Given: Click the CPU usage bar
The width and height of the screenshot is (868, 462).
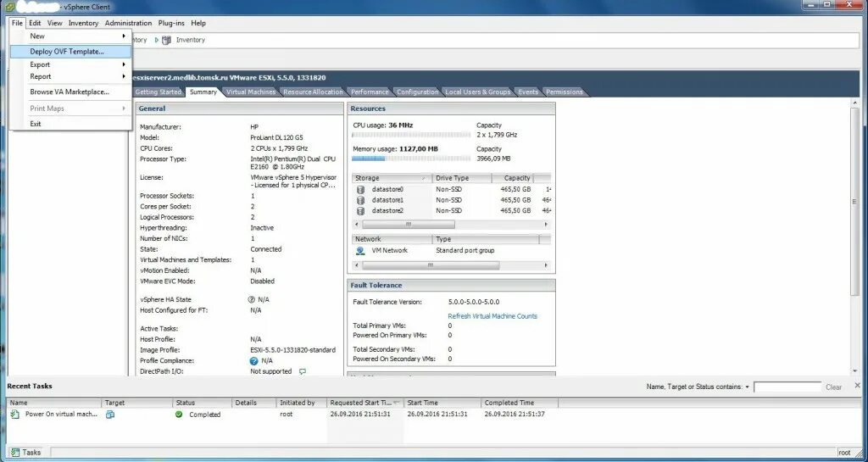Looking at the screenshot, I should [411, 135].
